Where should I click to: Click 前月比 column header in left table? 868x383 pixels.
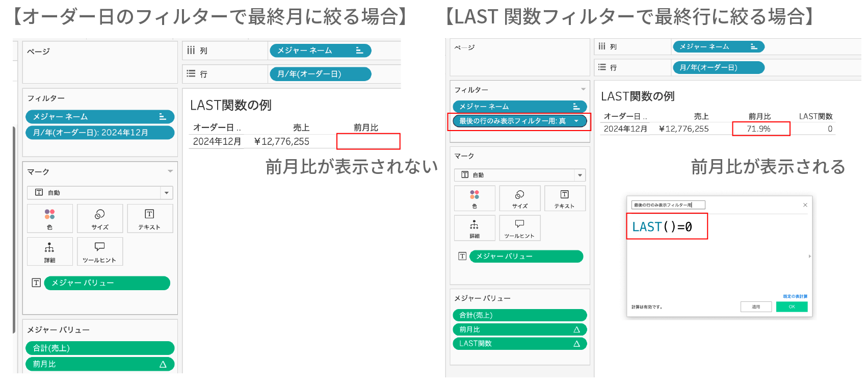tap(365, 127)
